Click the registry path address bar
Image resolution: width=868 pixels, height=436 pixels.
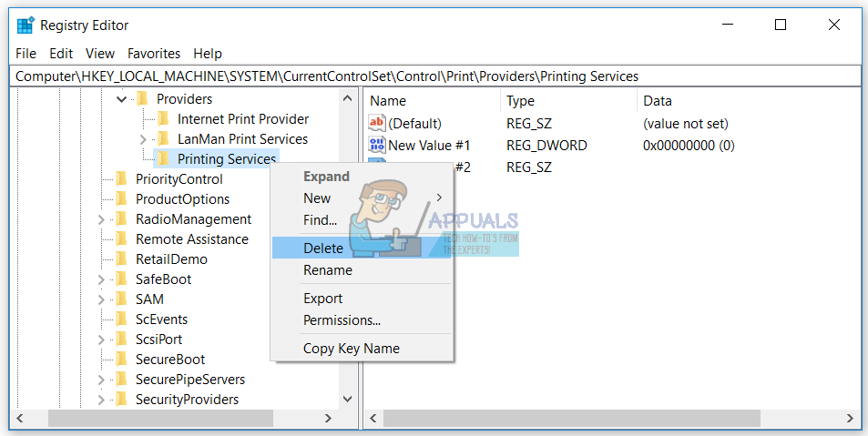pos(434,76)
